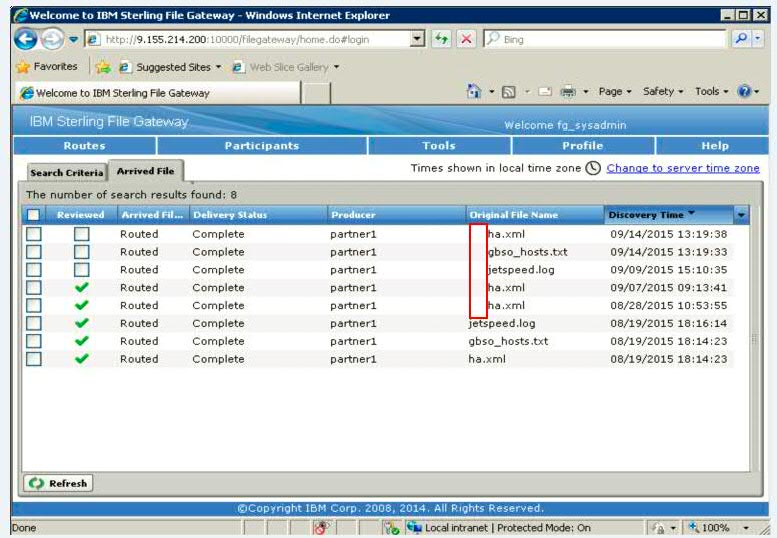Open the Participants menu
The image size is (777, 538).
coord(261,146)
